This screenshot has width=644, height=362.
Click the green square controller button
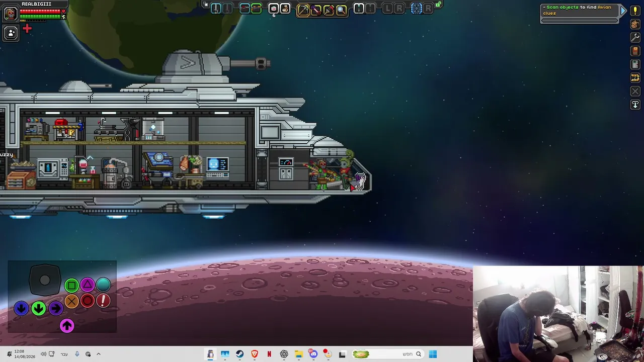point(71,286)
